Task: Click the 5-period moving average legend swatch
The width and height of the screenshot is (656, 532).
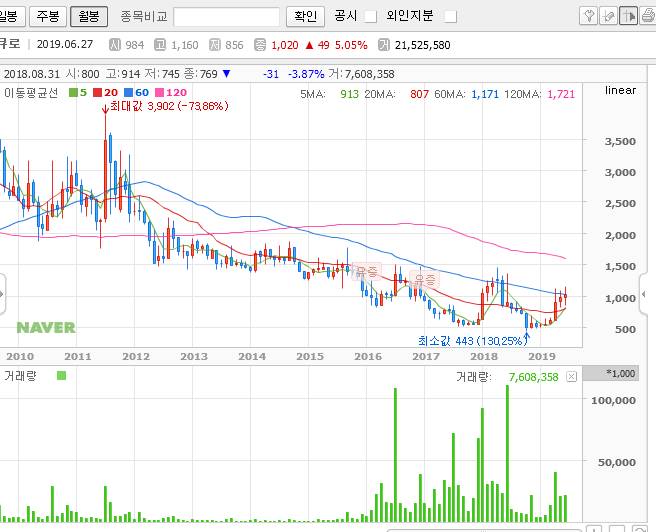Action: pos(74,92)
